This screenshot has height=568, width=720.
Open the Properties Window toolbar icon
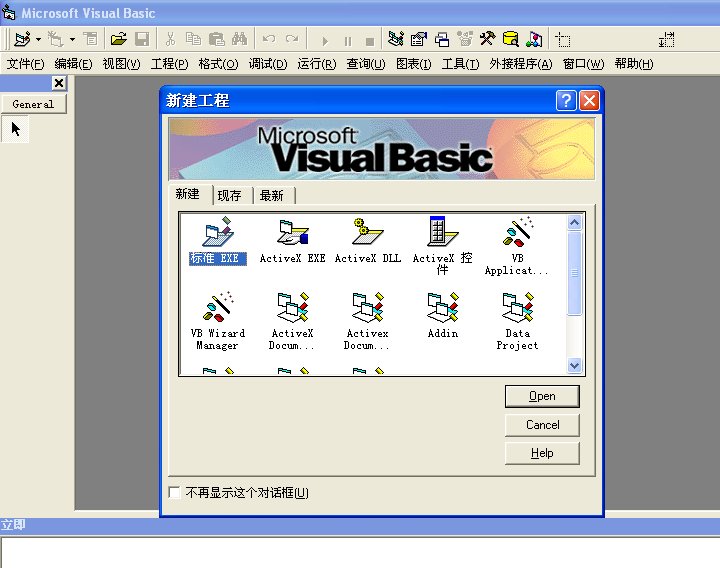point(418,39)
